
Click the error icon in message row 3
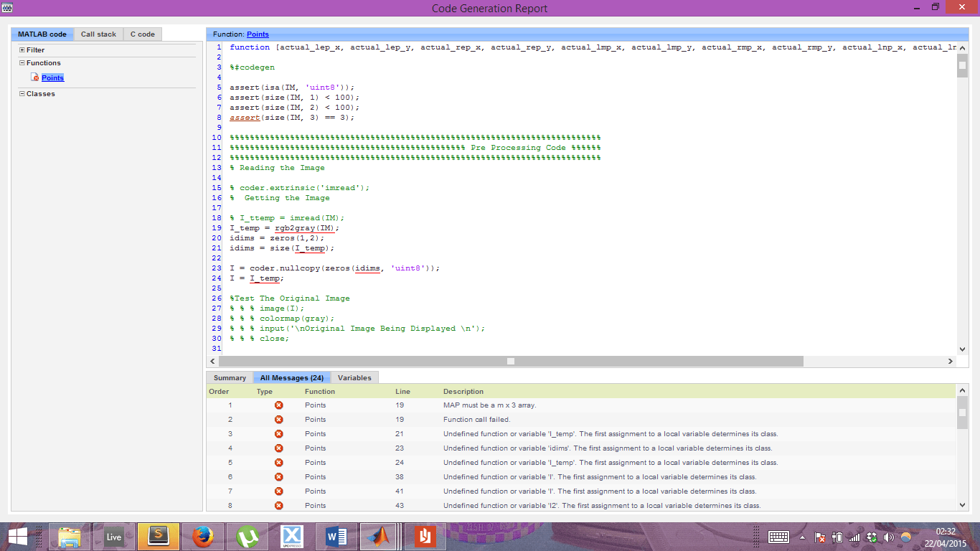[x=278, y=434]
